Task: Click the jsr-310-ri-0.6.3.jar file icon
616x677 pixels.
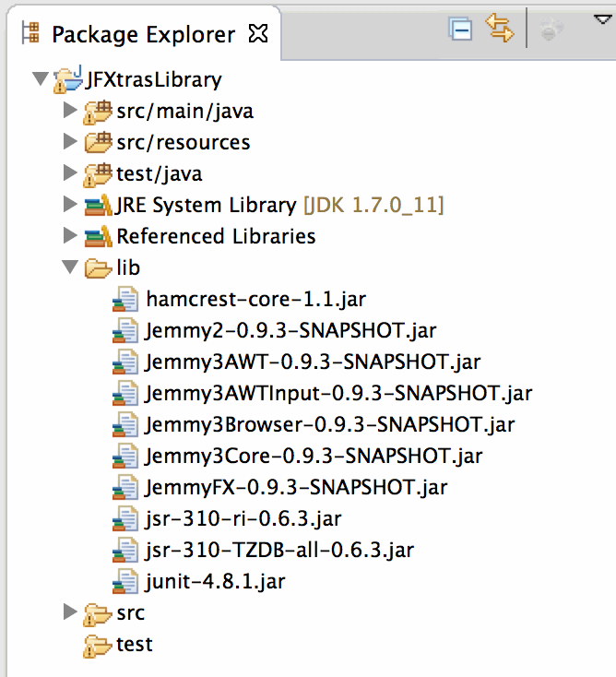Action: (124, 518)
